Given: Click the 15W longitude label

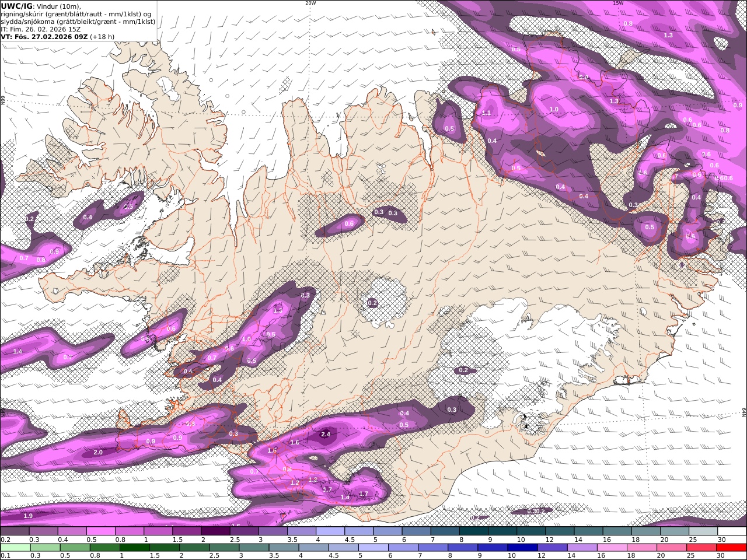Looking at the screenshot, I should coord(618,3).
